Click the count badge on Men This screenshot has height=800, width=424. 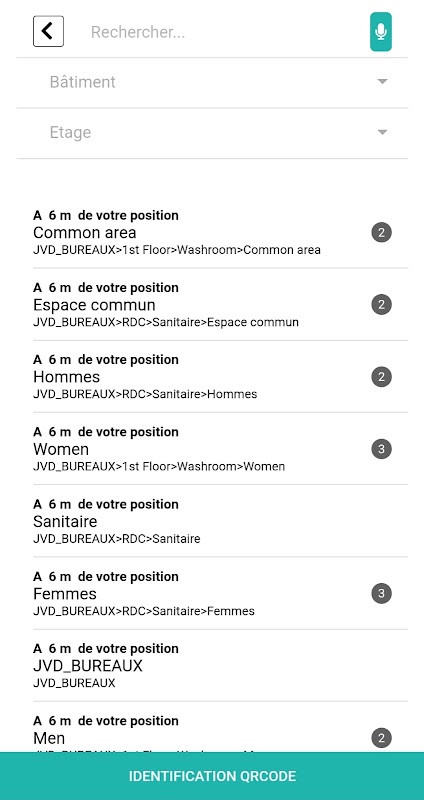381,738
